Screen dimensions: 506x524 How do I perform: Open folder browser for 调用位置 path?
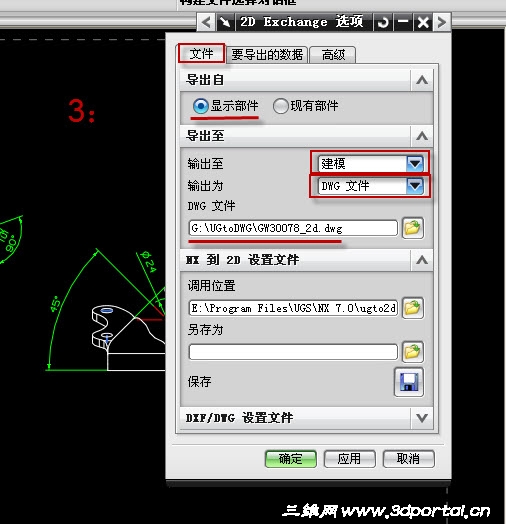pos(413,308)
